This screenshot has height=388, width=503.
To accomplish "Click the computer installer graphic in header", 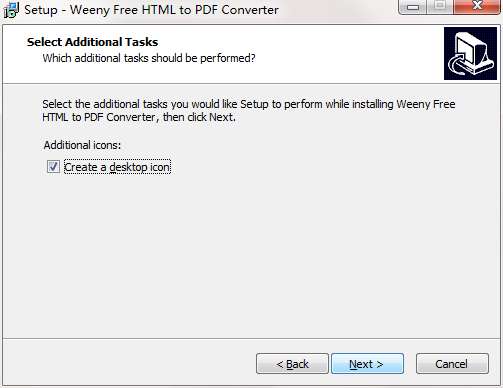I will click(470, 54).
